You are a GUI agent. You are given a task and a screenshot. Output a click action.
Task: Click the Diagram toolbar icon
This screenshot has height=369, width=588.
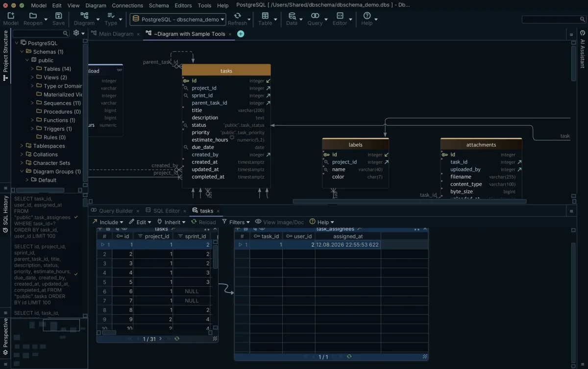(x=84, y=16)
